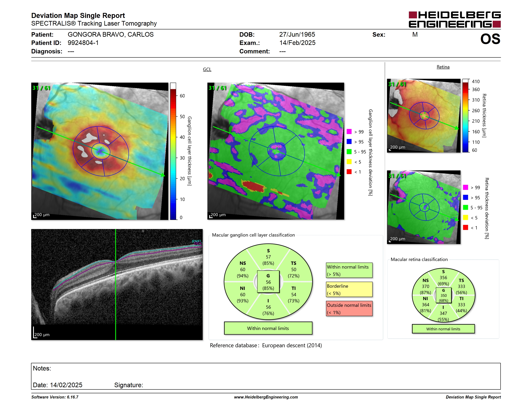The image size is (532, 411).
Task: Select the OCT B-scan cross-section image
Action: 117,284
